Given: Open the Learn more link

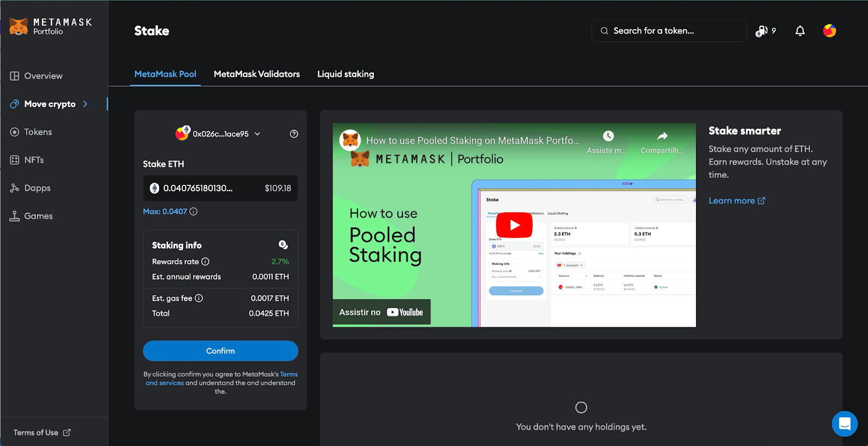Looking at the screenshot, I should click(736, 201).
